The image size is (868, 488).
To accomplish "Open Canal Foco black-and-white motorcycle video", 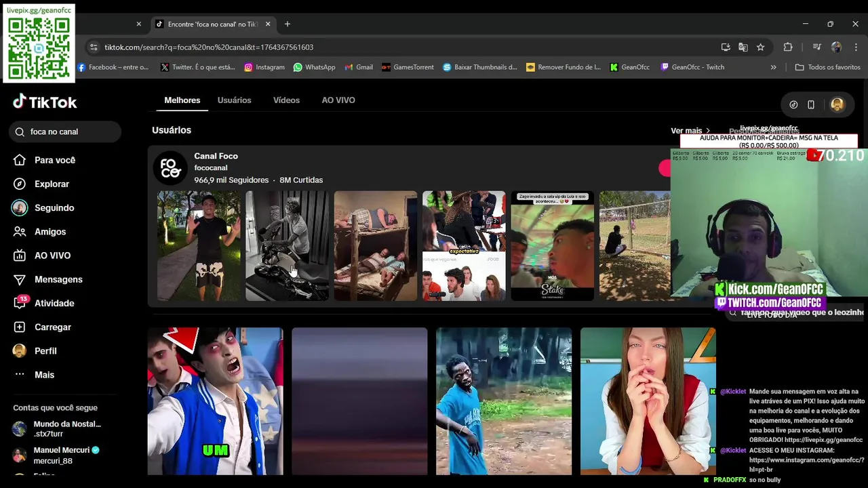I will (287, 245).
